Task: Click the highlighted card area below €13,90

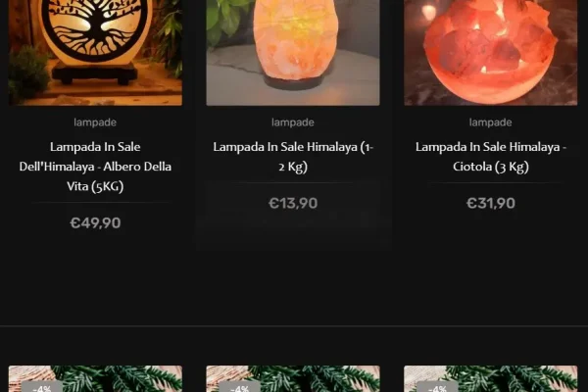Action: tap(293, 230)
